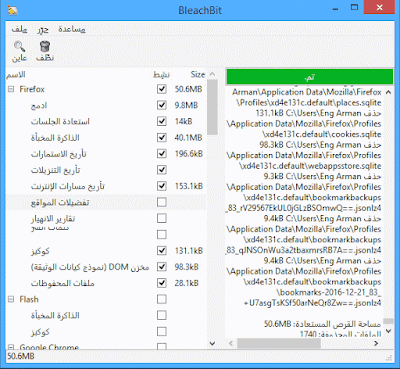Uncheck تأريخ مسارات الإنترنت URL history checkbox
Screen dimensions: 400x369
pos(162,186)
